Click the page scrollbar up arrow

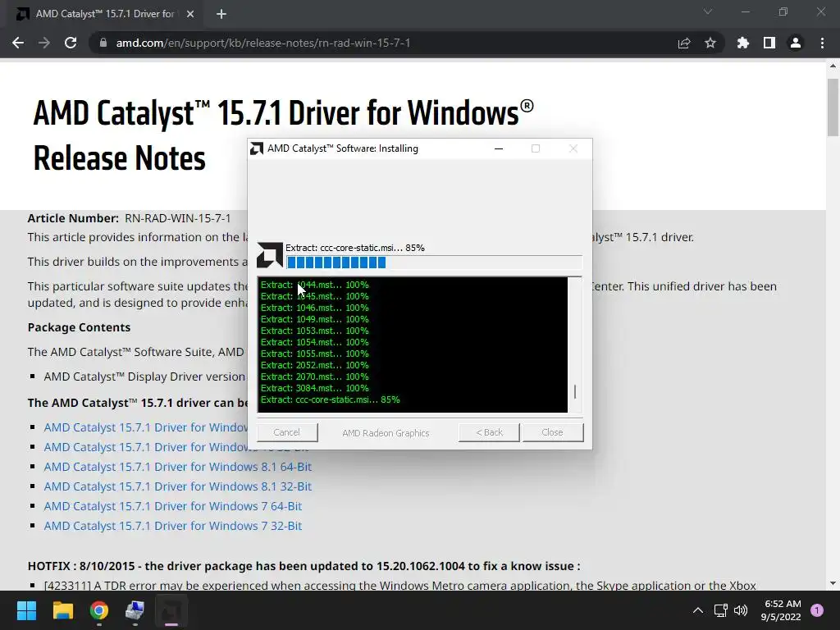[833, 66]
